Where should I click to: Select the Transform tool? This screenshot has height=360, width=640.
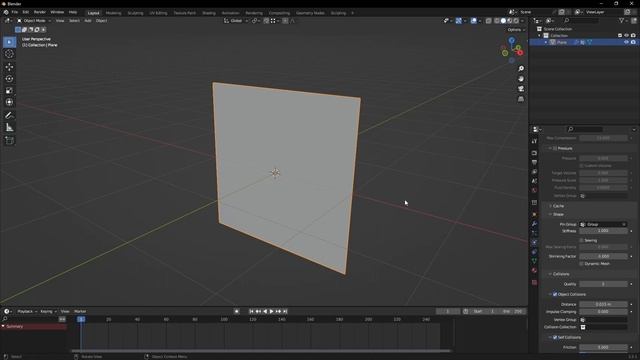point(9,102)
